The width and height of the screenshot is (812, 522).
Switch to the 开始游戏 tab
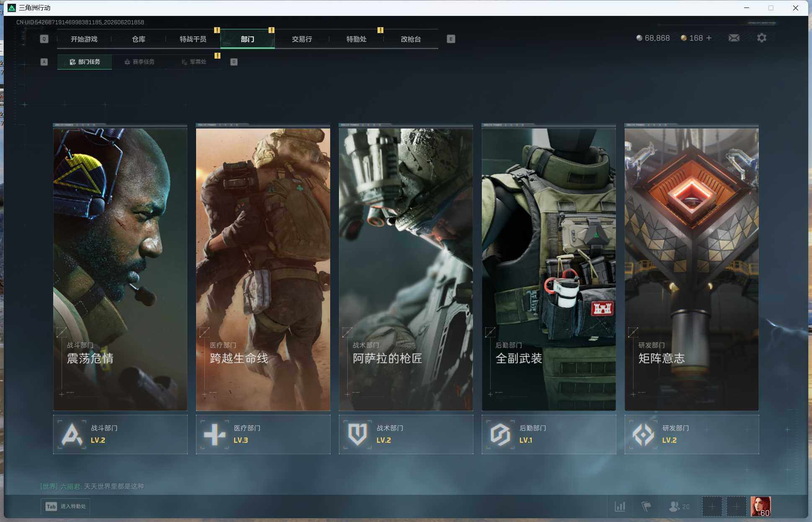click(x=84, y=39)
